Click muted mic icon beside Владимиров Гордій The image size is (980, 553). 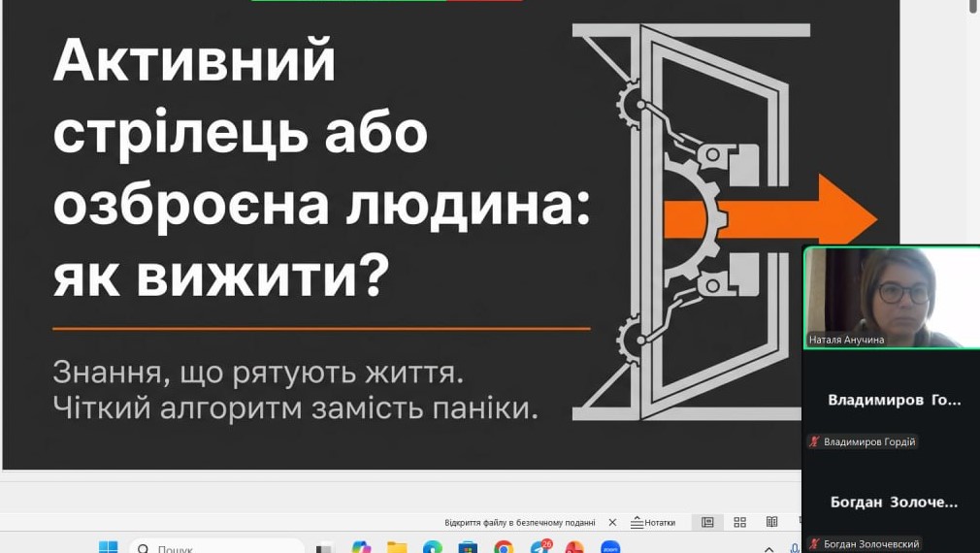[814, 442]
